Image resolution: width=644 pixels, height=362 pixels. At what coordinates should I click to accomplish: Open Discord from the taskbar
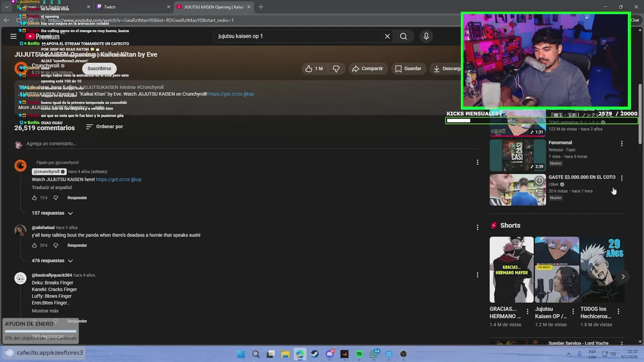click(x=330, y=354)
